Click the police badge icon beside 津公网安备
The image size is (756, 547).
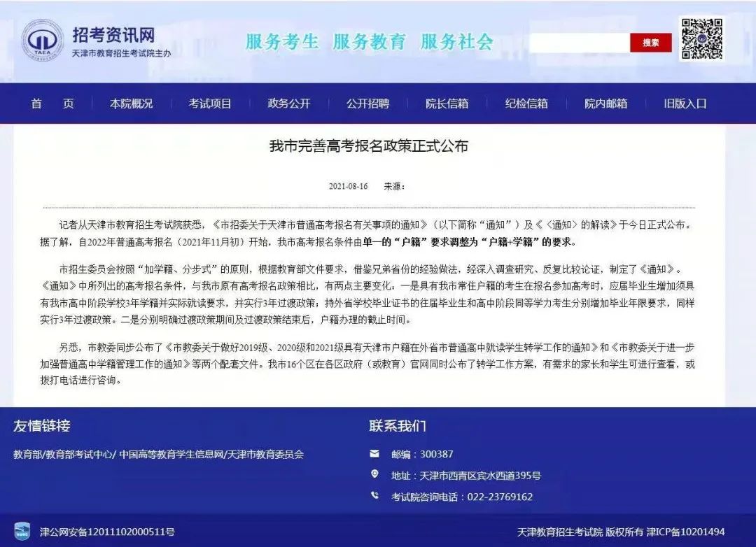(x=22, y=531)
